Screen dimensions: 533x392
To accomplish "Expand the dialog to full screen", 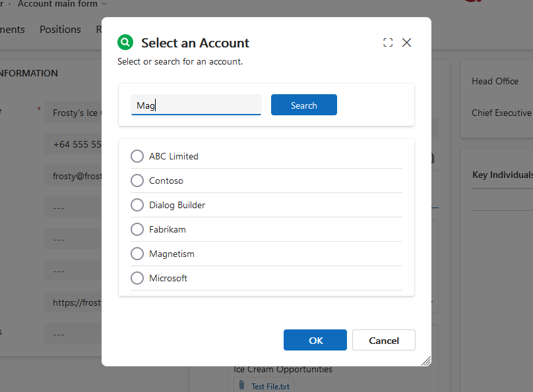I will coord(387,42).
